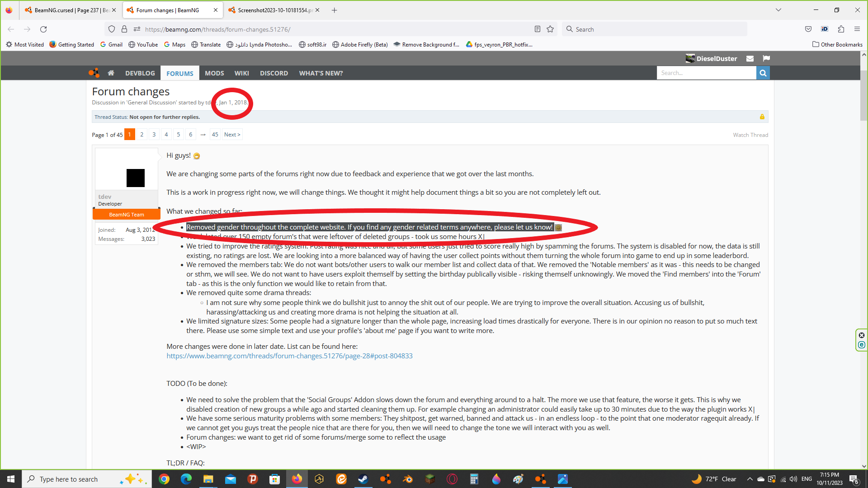Open the DISCORD navigation item
The height and width of the screenshot is (488, 868).
274,73
